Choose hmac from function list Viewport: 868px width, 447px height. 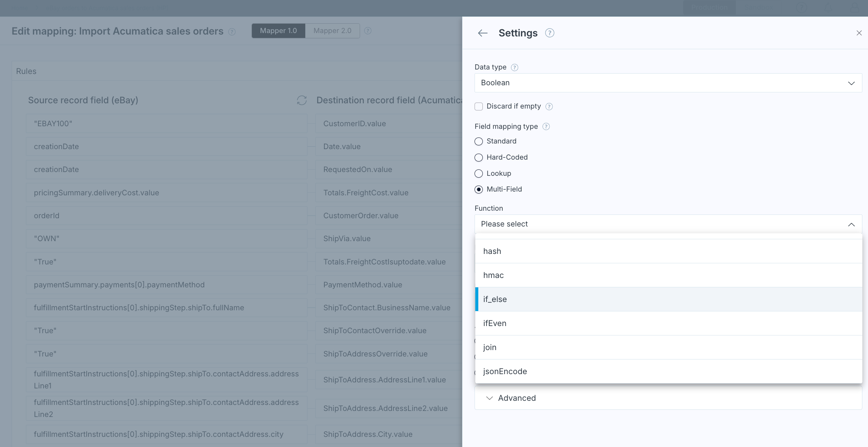tap(669, 275)
